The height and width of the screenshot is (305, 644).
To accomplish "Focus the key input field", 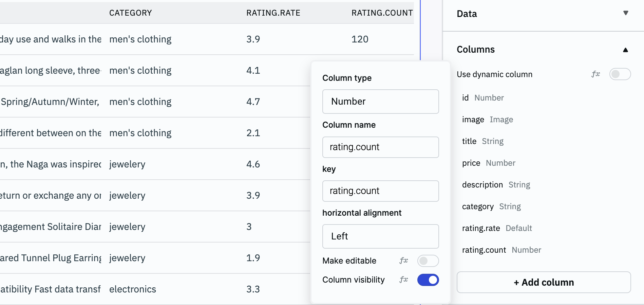I will pyautogui.click(x=380, y=191).
